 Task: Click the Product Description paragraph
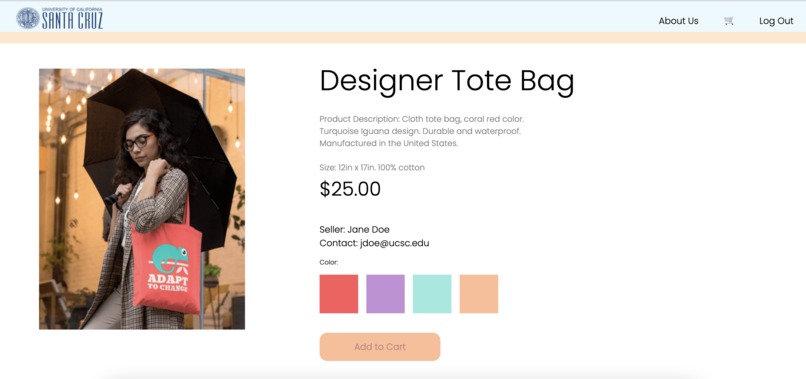pos(422,131)
